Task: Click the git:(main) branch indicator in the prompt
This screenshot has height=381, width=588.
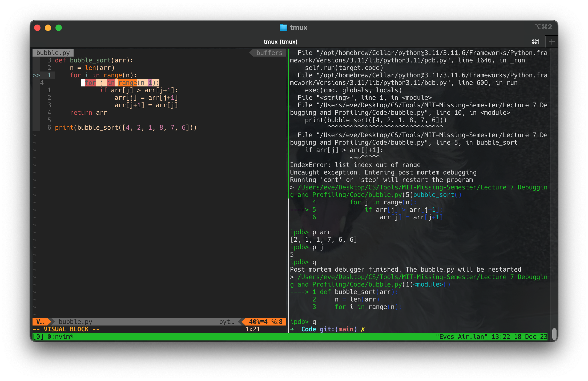Action: pyautogui.click(x=339, y=329)
